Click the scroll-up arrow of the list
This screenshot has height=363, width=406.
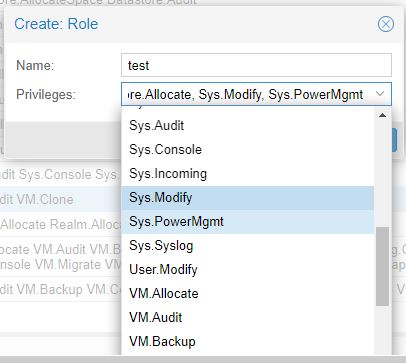(x=382, y=115)
